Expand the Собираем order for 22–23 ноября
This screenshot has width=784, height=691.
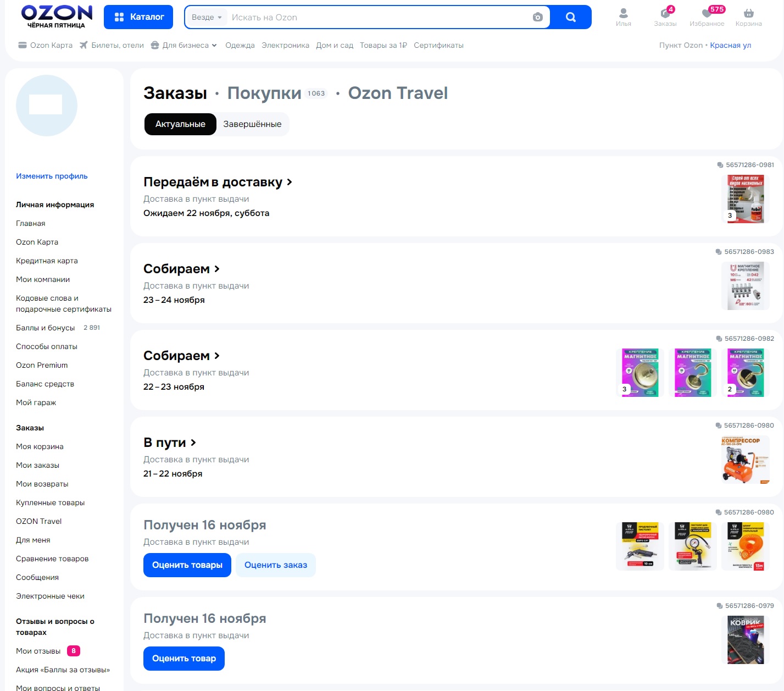[181, 356]
